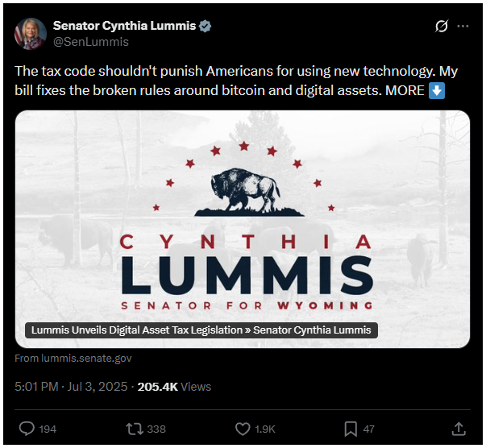Click the 5:01 PM Jul 3, 2025 timestamp

tap(71, 387)
